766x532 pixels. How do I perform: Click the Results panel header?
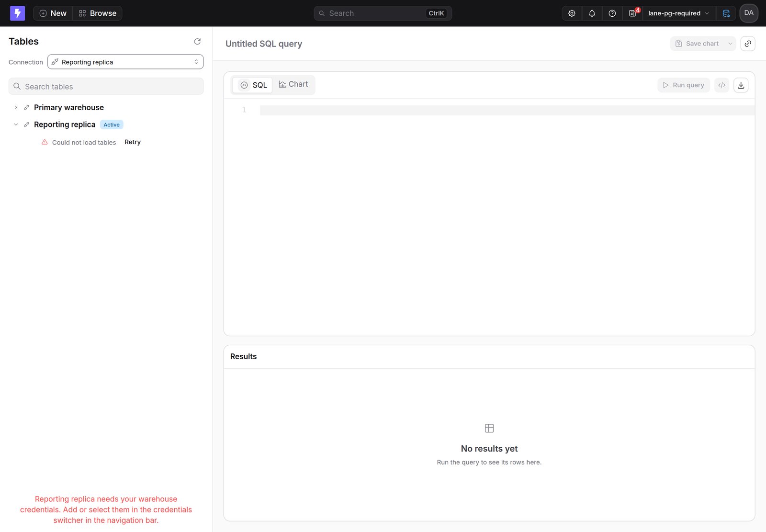489,357
